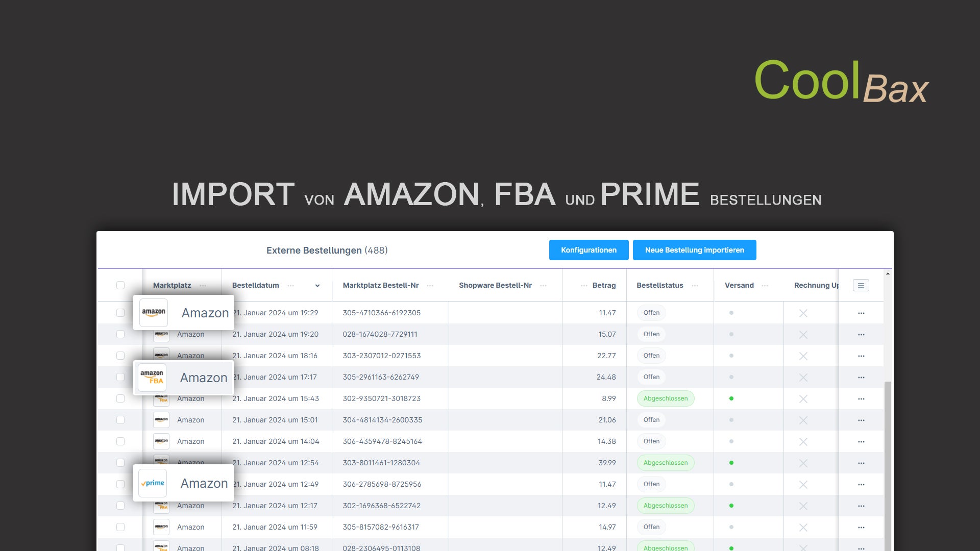This screenshot has height=551, width=980.
Task: Open row actions for order 306-4359478-8245164
Action: pyautogui.click(x=861, y=442)
